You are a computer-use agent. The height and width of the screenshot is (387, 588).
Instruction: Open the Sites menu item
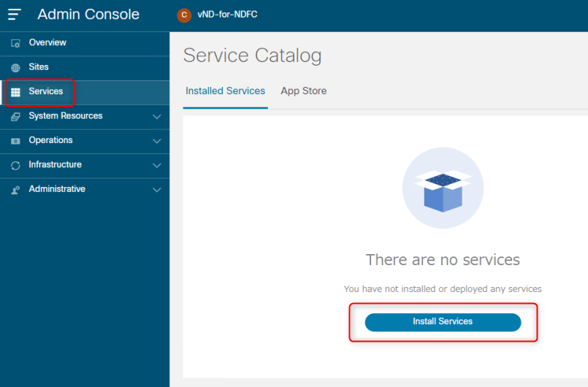click(85, 68)
